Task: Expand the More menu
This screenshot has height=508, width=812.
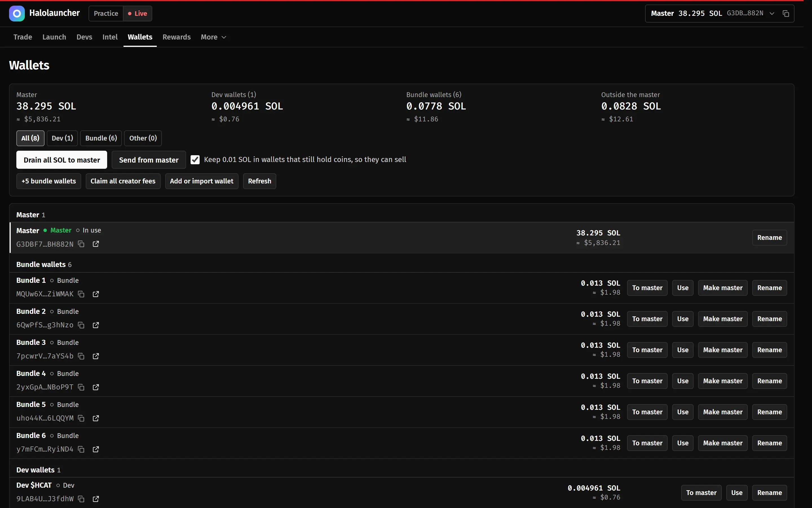Action: pos(213,37)
